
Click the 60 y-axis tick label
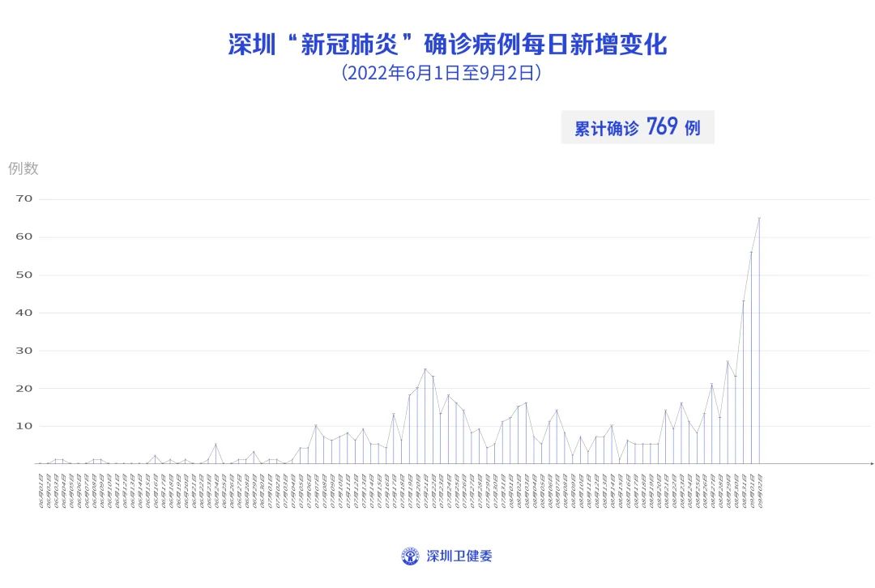pyautogui.click(x=23, y=237)
